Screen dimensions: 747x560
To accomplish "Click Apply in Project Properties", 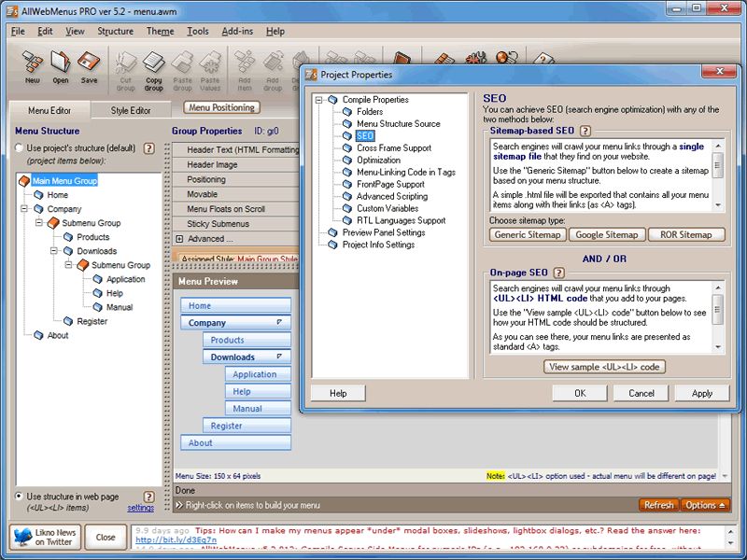I will pos(702,393).
